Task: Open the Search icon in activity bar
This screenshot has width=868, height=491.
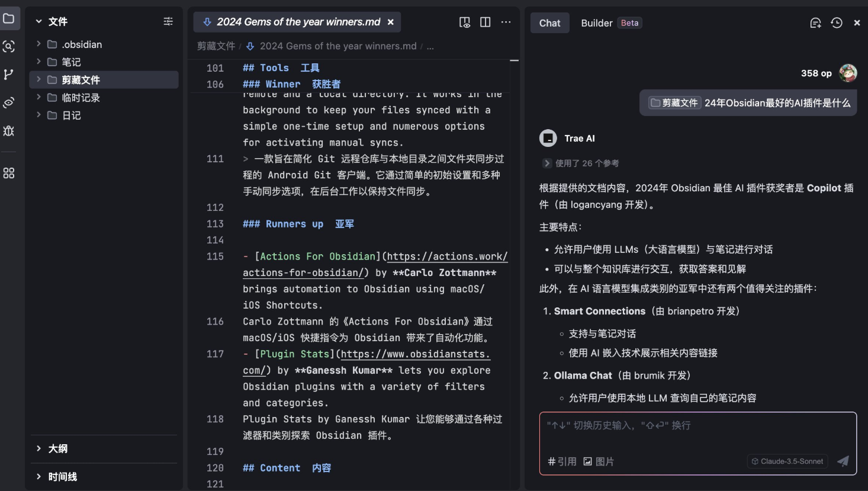Action: [x=9, y=46]
